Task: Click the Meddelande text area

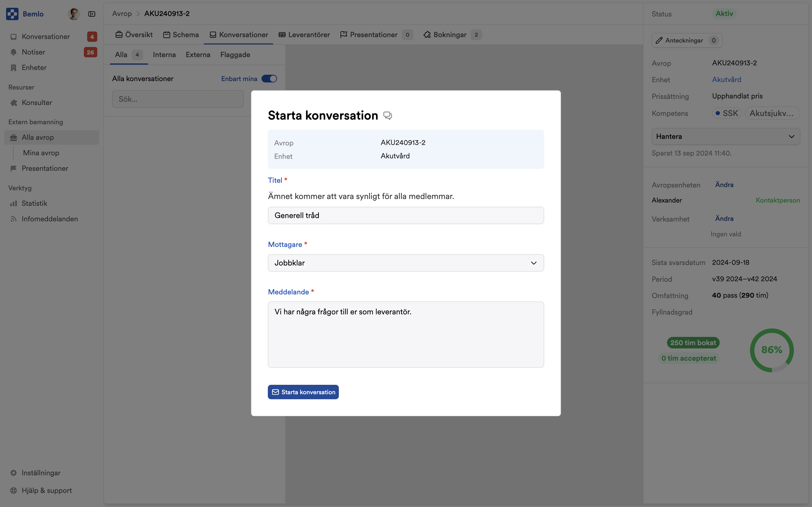Action: pos(406,334)
